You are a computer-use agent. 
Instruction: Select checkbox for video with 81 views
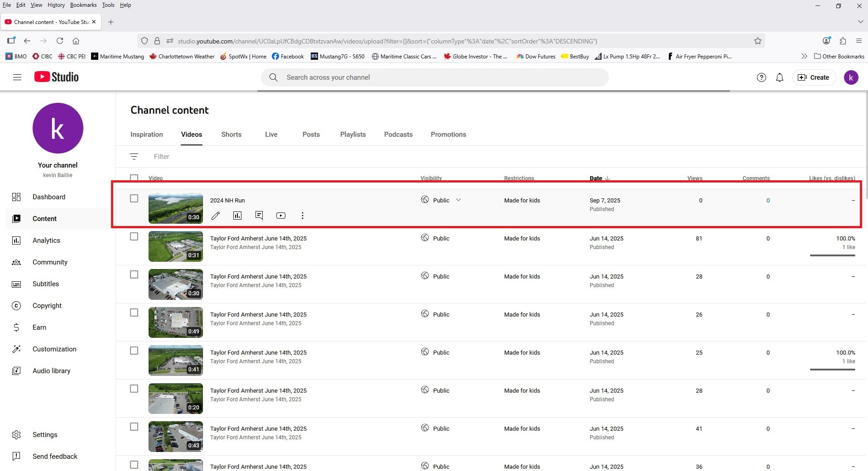click(x=134, y=236)
